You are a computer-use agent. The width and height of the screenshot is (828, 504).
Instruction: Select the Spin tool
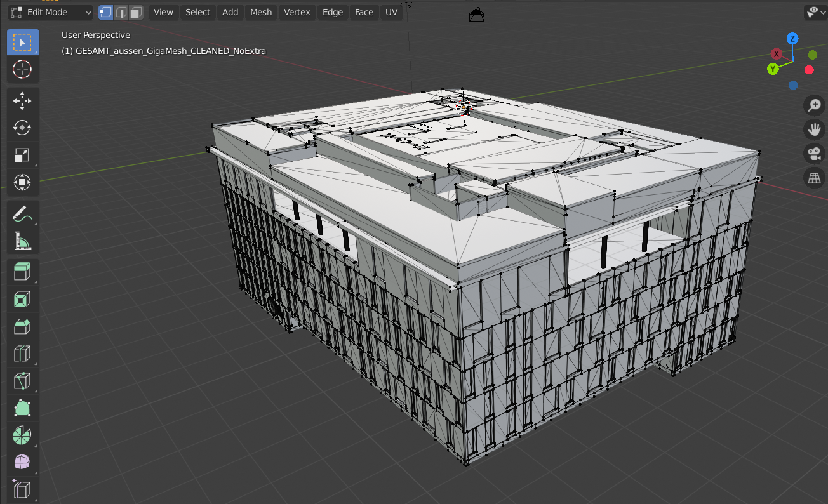pyautogui.click(x=23, y=436)
